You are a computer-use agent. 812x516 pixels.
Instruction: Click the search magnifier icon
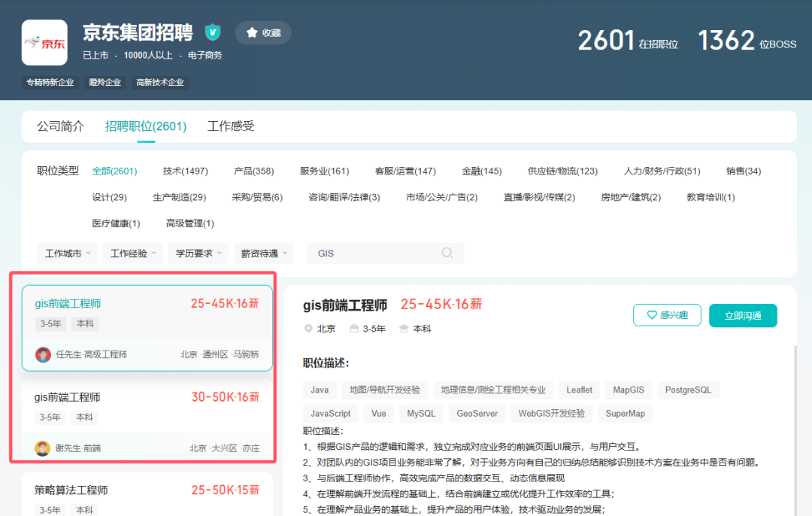[x=447, y=253]
